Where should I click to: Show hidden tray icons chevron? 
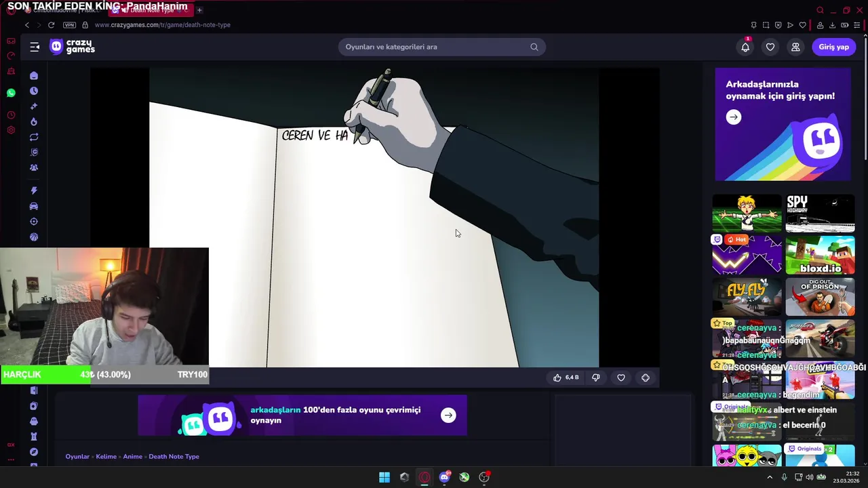click(770, 477)
